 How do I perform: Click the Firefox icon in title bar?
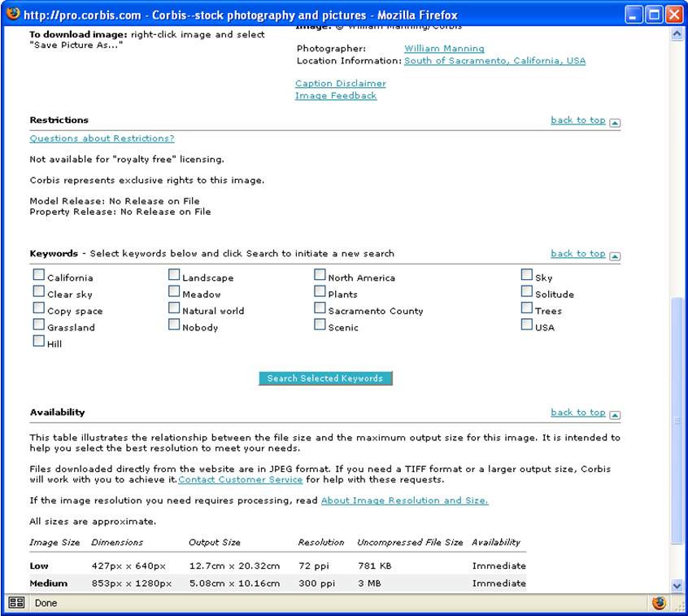12,14
